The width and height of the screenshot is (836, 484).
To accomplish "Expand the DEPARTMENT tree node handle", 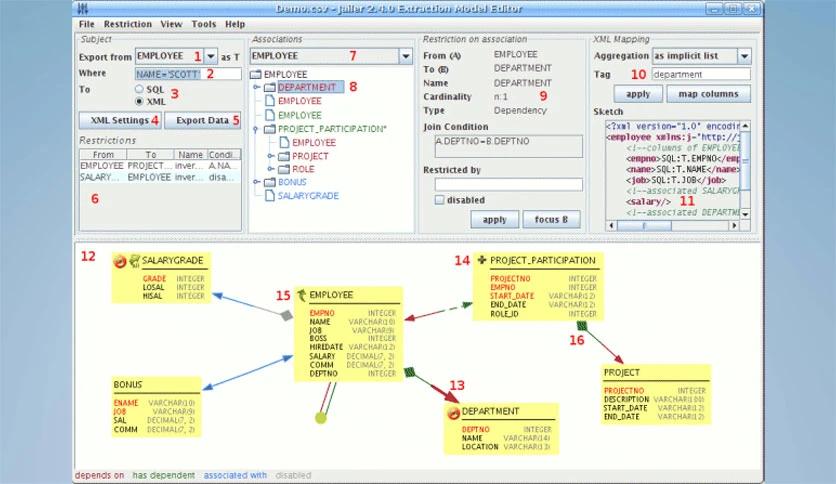I will point(256,87).
